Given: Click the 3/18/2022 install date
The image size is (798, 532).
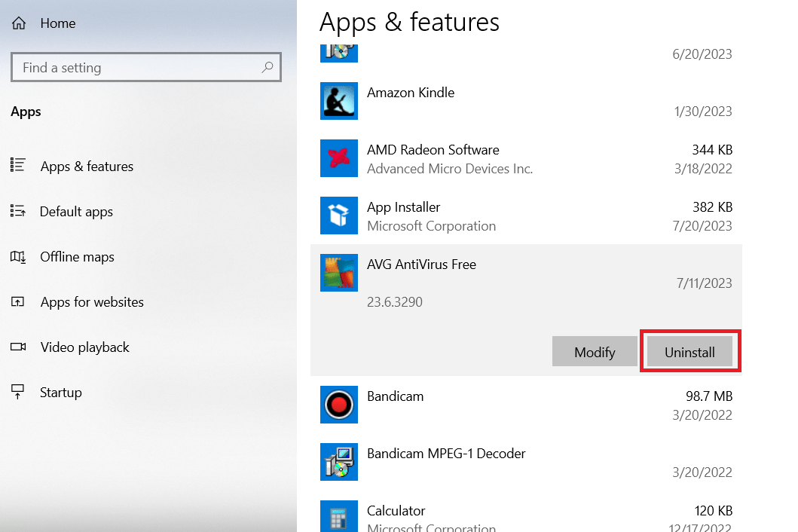Looking at the screenshot, I should click(703, 169).
